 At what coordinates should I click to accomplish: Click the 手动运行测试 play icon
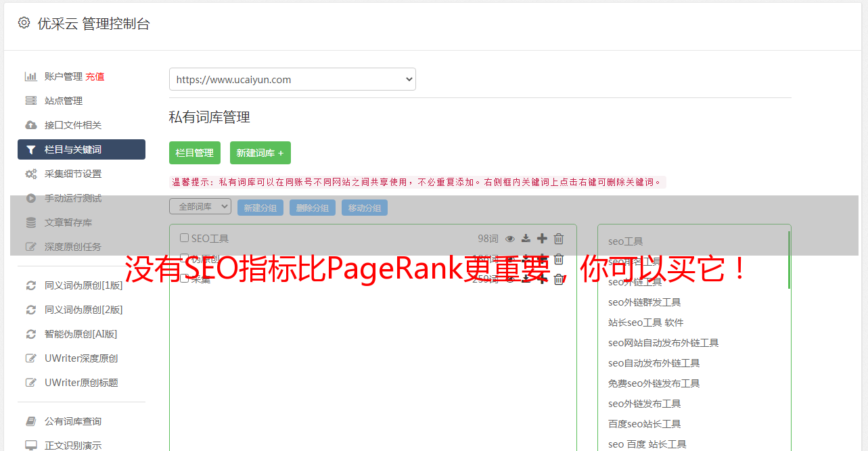[31, 198]
